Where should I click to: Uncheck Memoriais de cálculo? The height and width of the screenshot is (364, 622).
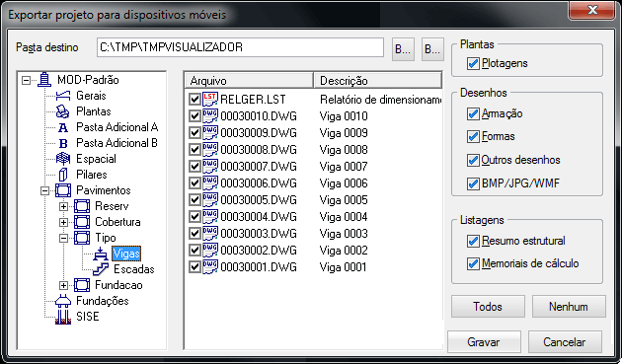473,264
